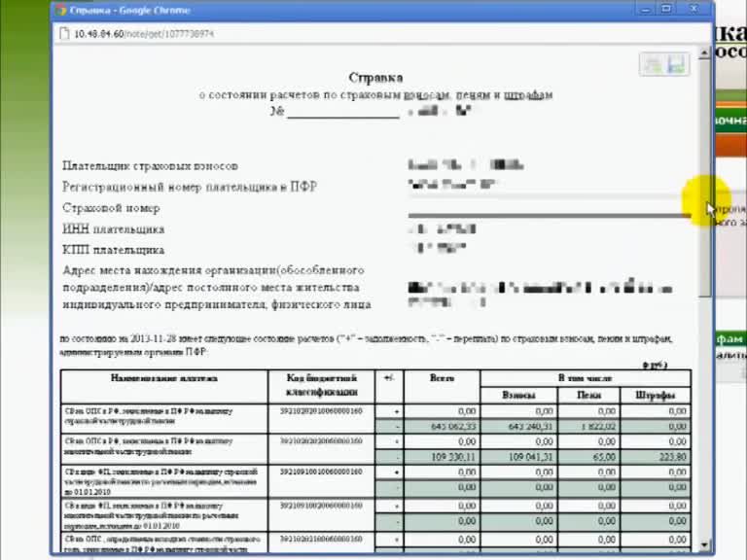Click the budget code 39210202010060000160
747x560 pixels.
(321, 411)
